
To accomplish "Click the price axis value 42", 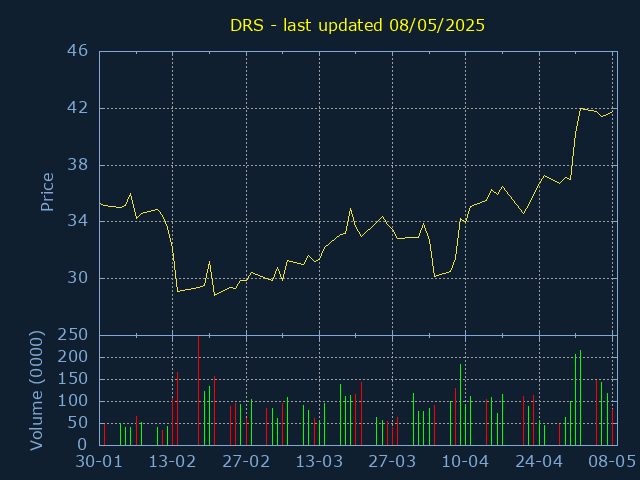I will tap(78, 108).
